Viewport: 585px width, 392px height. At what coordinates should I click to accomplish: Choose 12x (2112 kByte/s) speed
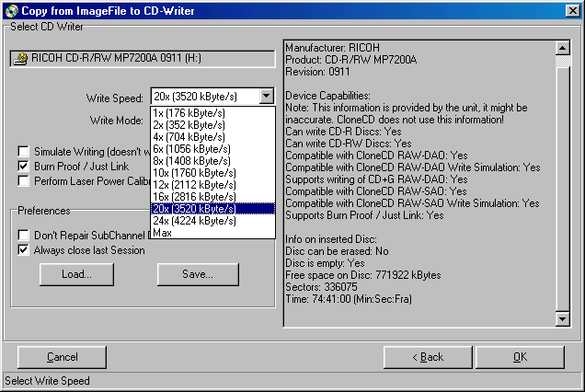point(212,185)
